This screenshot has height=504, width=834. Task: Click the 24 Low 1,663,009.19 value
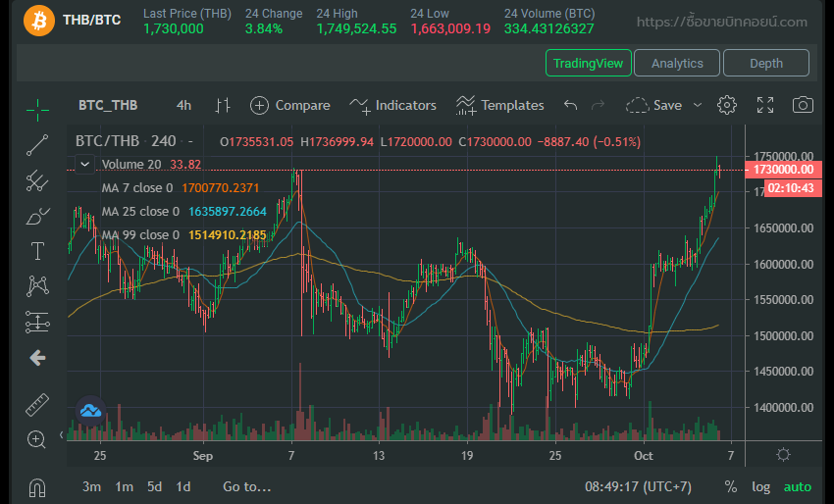450,28
